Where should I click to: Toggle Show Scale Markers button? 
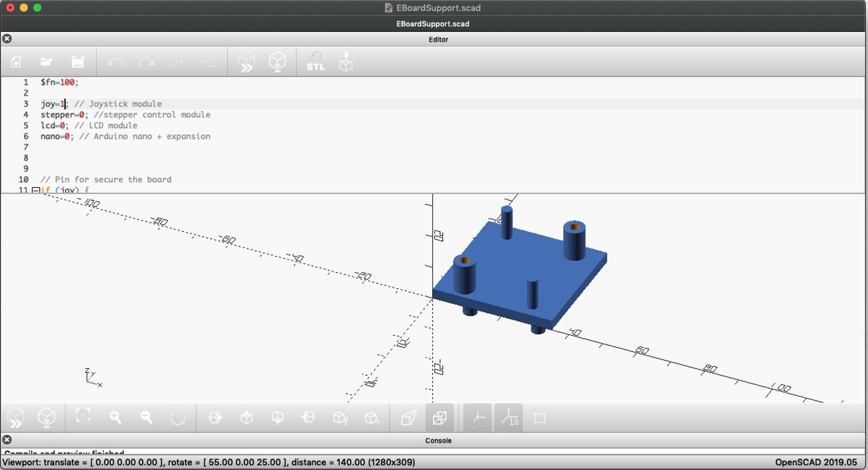509,418
